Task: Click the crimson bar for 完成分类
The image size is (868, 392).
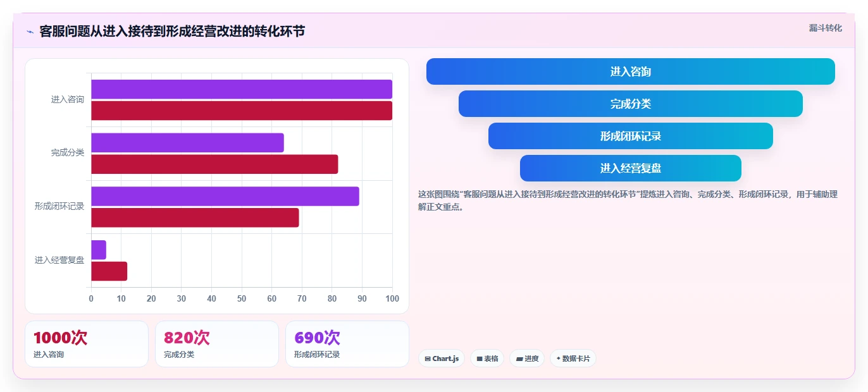Action: [214, 164]
